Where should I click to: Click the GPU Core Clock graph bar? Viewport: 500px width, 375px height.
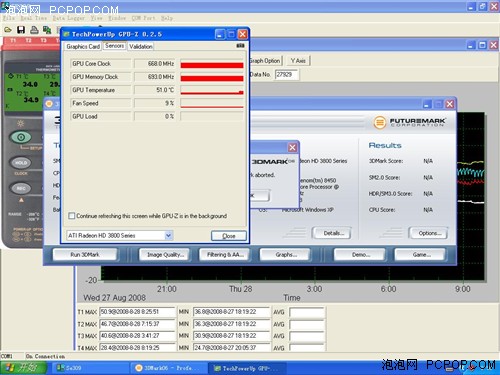click(x=212, y=64)
